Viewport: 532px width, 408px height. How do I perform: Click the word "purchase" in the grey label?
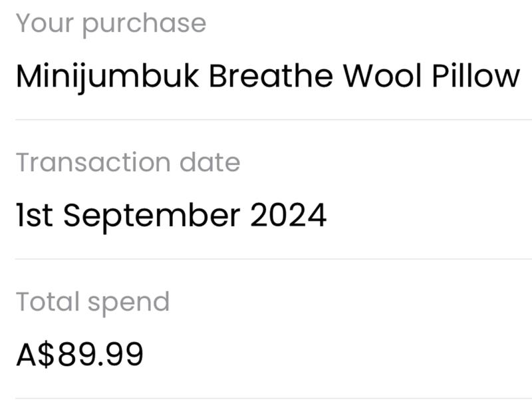pyautogui.click(x=144, y=25)
